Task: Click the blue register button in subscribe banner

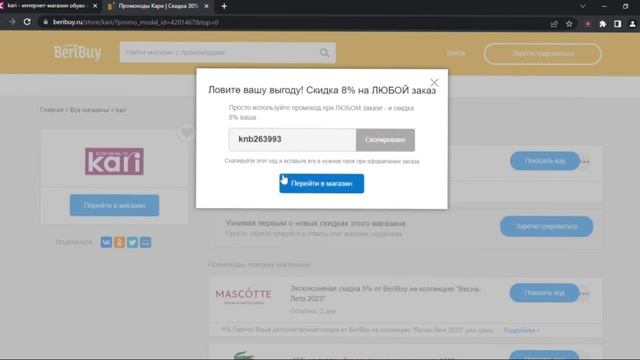Action: 547,226
